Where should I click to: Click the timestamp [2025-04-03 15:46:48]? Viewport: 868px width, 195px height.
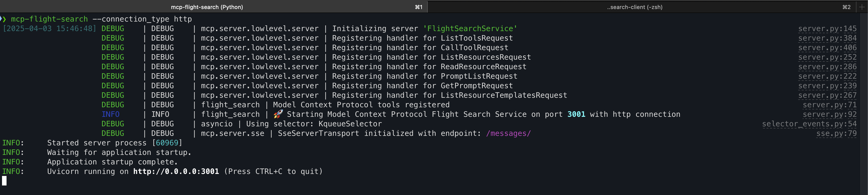49,29
